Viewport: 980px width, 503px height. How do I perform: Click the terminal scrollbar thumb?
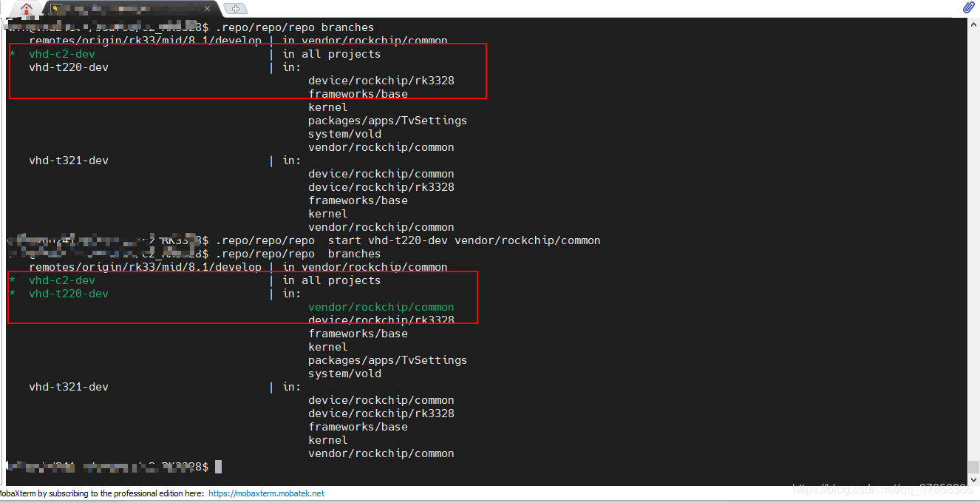coord(973,468)
